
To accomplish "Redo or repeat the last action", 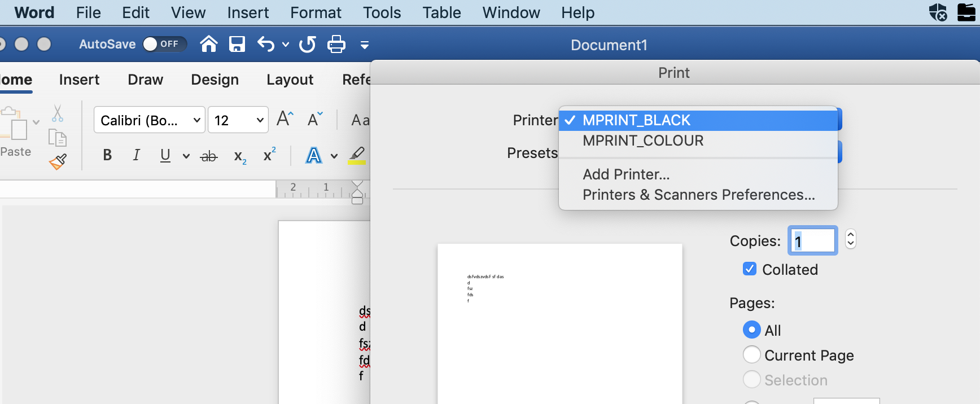I will click(x=308, y=44).
